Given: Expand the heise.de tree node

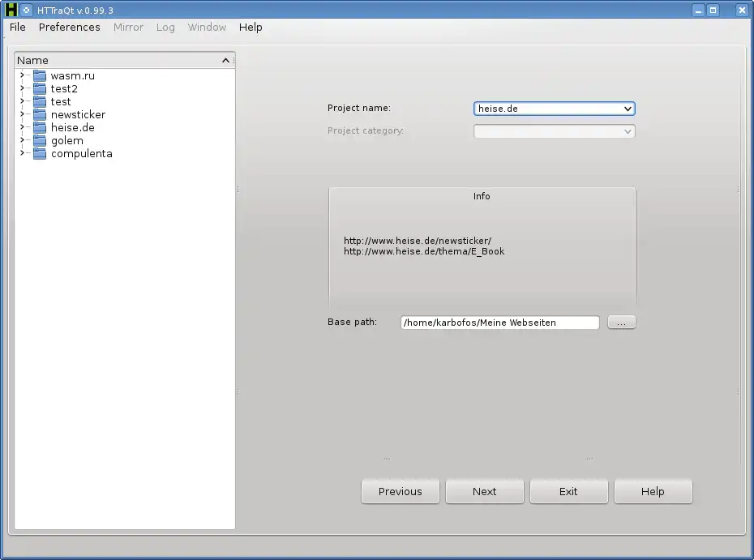Looking at the screenshot, I should click(22, 127).
